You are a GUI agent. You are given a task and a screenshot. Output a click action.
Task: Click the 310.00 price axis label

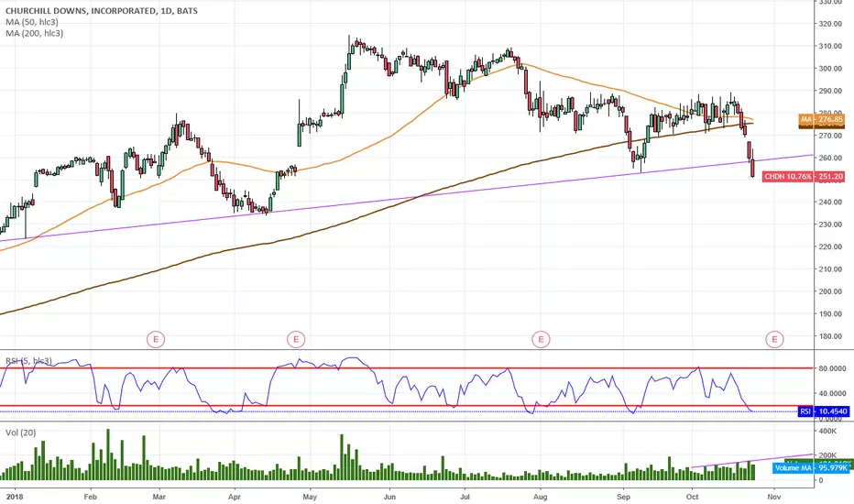tap(831, 47)
